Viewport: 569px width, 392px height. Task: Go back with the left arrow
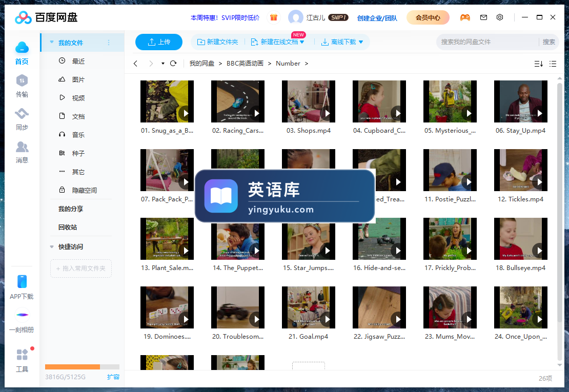(x=135, y=64)
